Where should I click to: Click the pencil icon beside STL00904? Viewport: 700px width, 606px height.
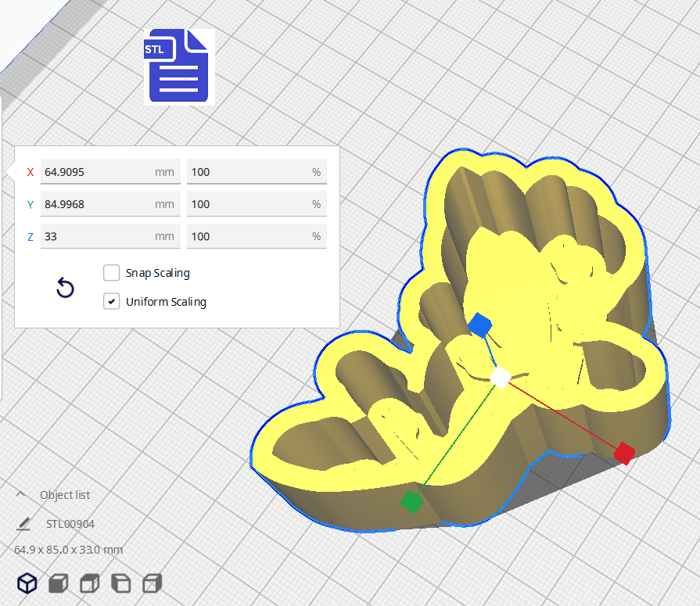23,524
